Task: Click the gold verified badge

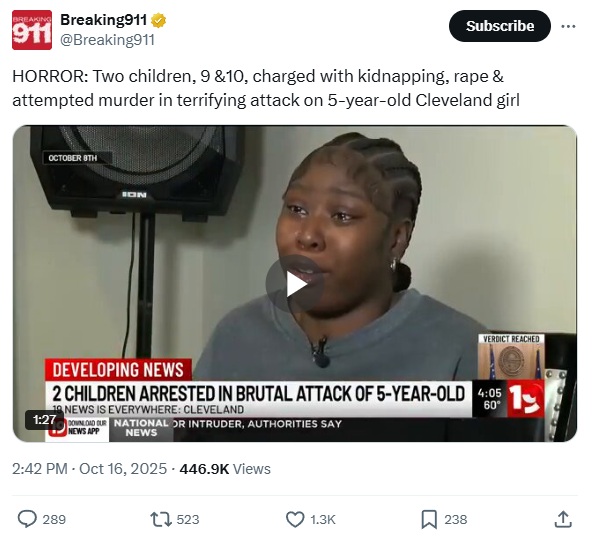Action: click(158, 20)
